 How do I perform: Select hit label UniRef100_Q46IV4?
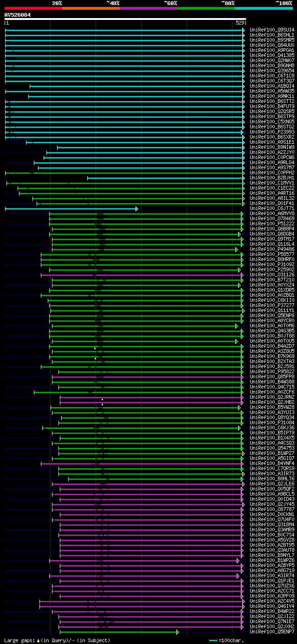(x=272, y=606)
